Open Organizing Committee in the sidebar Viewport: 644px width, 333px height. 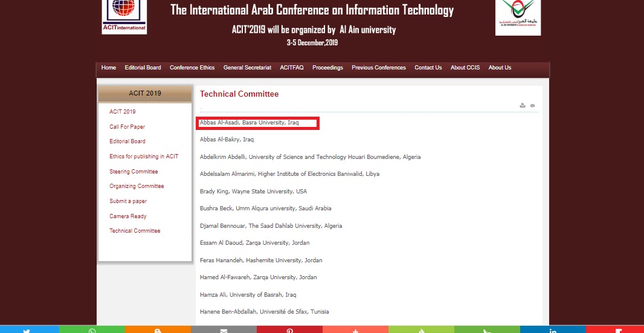coord(137,186)
